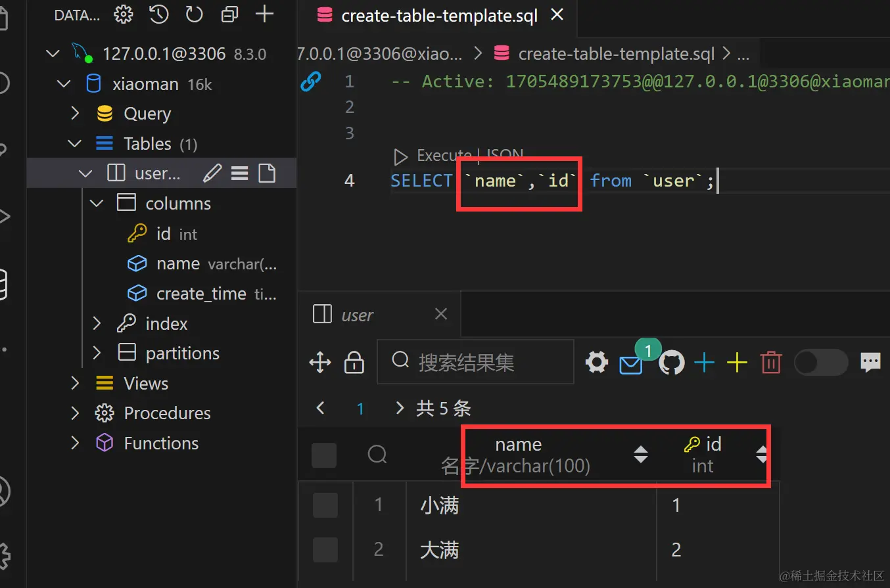Check the checkbox for row 2

click(x=325, y=550)
